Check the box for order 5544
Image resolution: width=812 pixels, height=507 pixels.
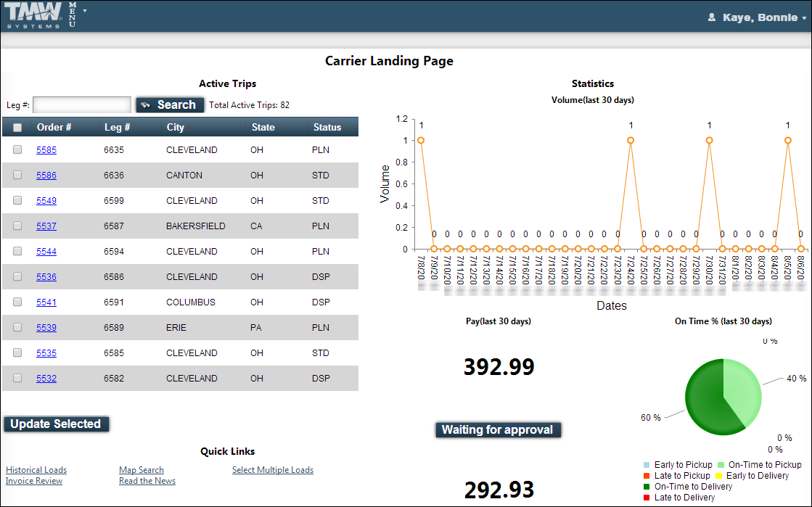(17, 251)
